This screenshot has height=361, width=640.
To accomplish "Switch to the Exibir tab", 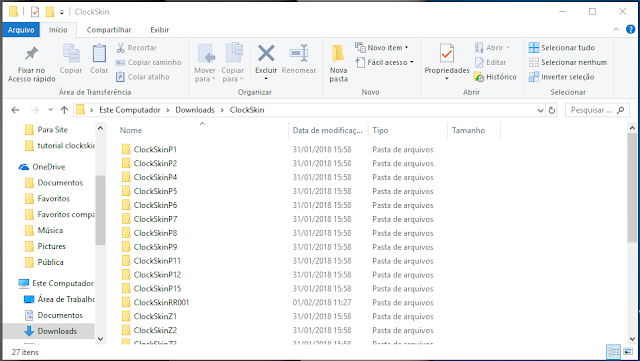I will tap(160, 30).
